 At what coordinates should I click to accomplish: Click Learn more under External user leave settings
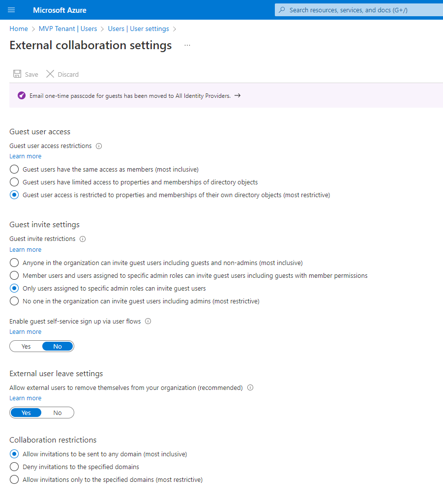25,398
